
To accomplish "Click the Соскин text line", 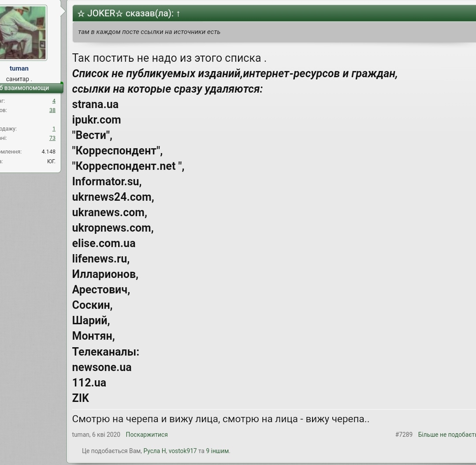I will point(92,305).
